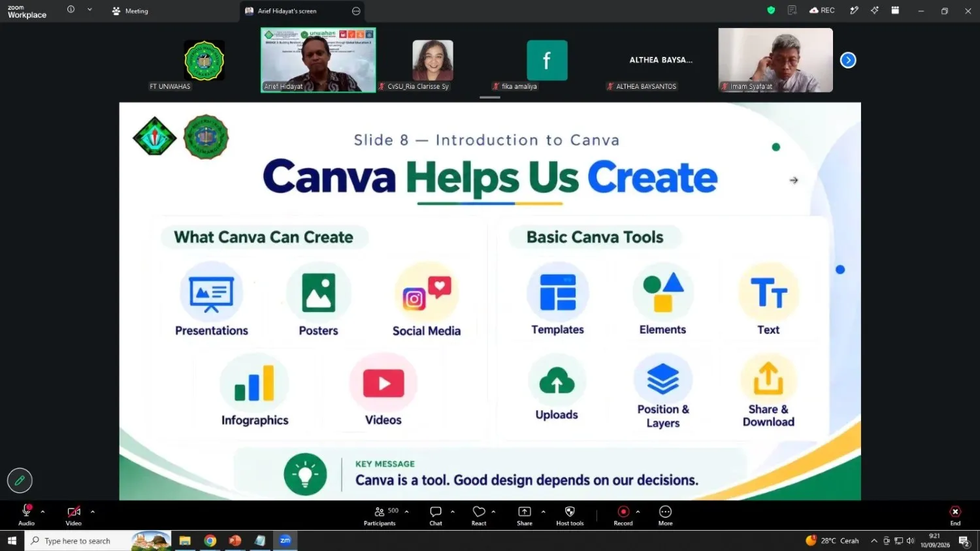The image size is (980, 551).
Task: Select ALTHEA BAYSANTOS participant tile
Action: point(661,60)
